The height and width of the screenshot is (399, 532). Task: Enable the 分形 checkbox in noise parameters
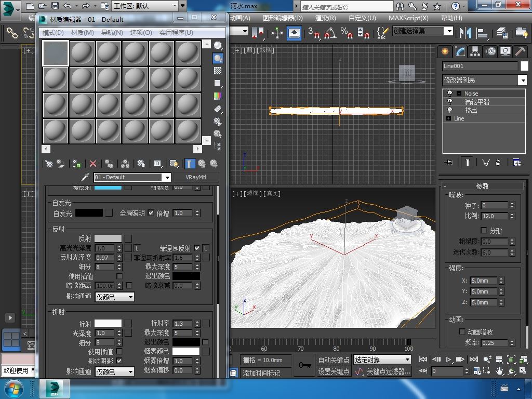click(483, 230)
